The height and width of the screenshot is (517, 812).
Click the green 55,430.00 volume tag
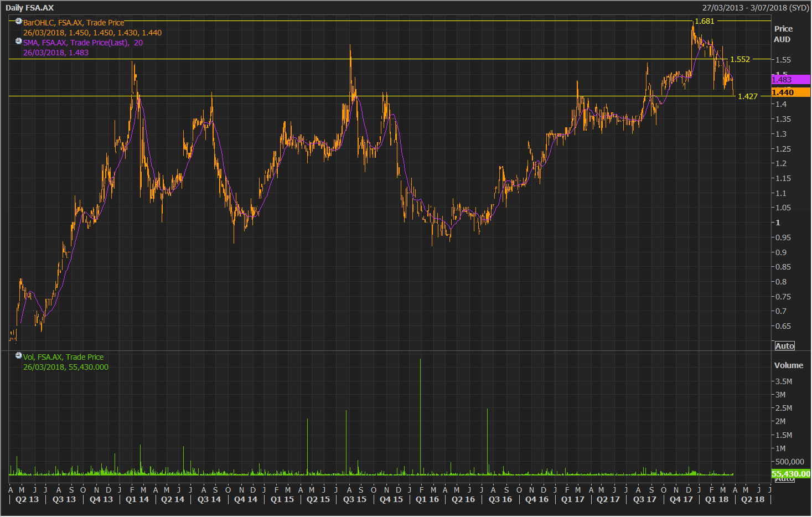point(790,474)
